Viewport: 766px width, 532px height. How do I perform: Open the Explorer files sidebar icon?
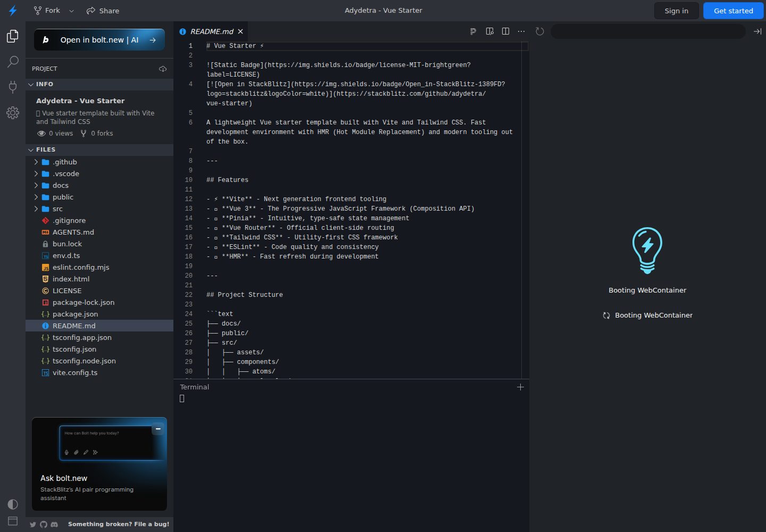point(13,36)
